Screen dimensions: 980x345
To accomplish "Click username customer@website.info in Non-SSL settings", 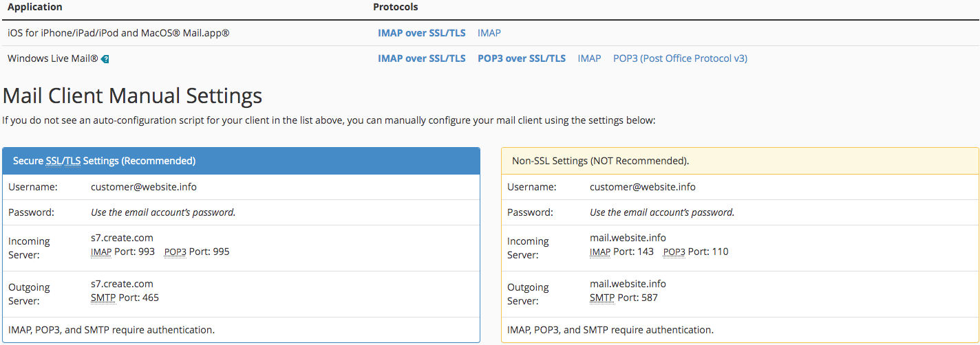I will 642,187.
